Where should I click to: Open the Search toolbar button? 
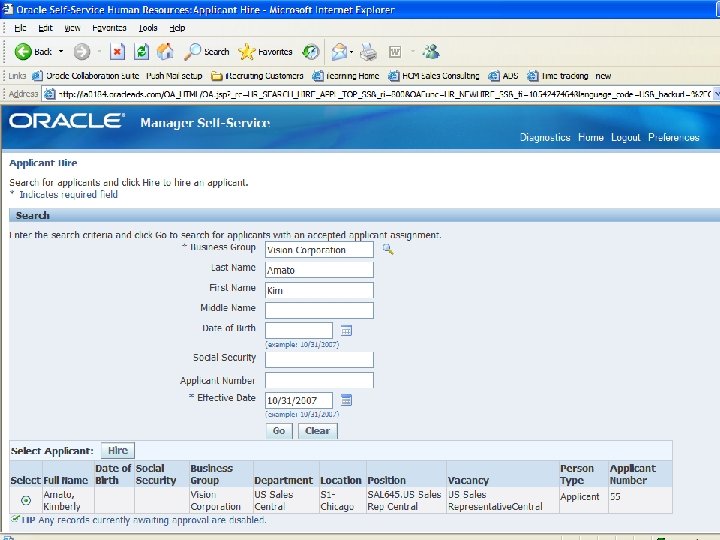click(x=206, y=52)
